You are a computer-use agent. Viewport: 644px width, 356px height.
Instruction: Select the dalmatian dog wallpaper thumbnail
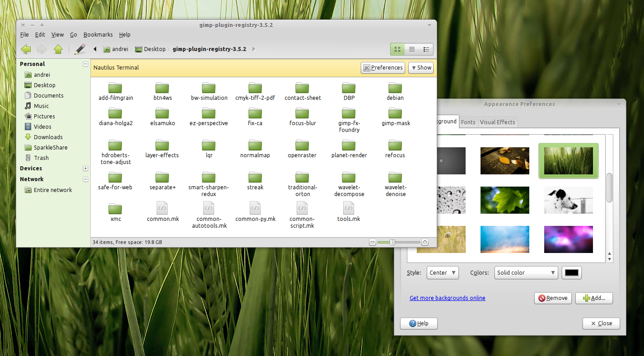point(569,200)
